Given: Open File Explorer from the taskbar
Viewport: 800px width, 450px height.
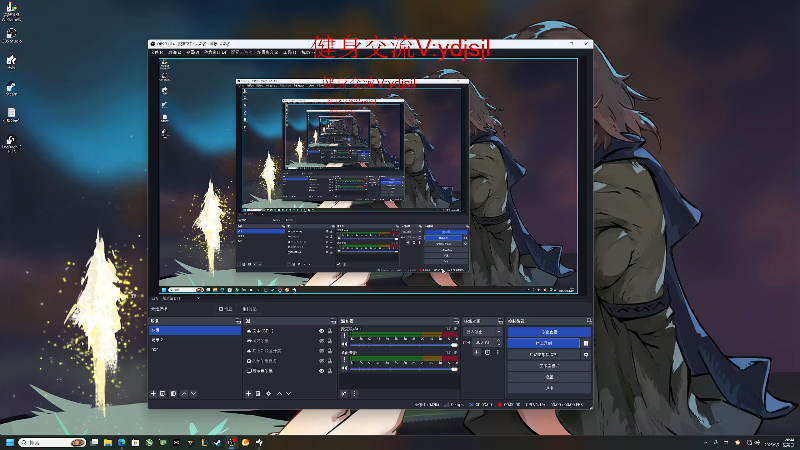Looking at the screenshot, I should (x=108, y=442).
